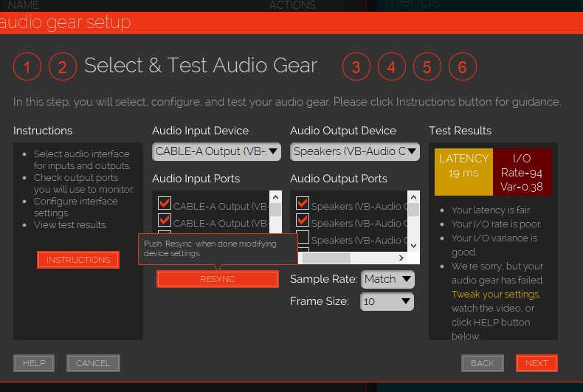Viewport: 583px width, 392px height.
Task: Uncheck first Speakers output port checkbox
Action: click(x=303, y=204)
